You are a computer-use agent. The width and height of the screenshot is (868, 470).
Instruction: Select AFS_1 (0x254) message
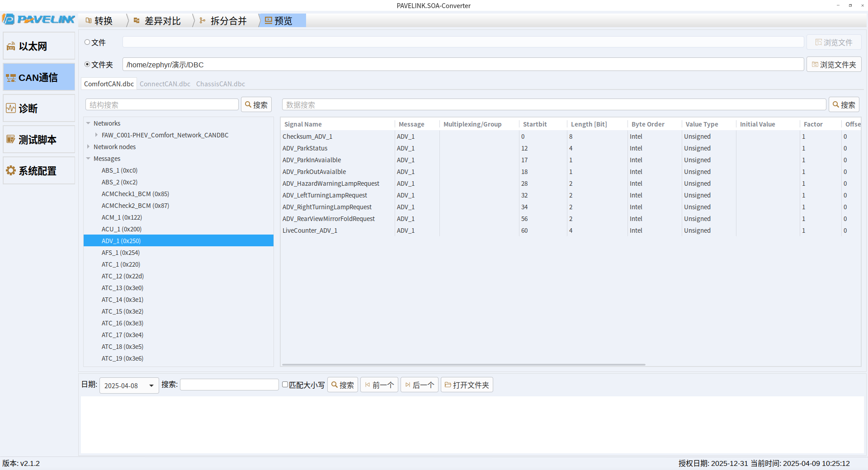click(179, 253)
